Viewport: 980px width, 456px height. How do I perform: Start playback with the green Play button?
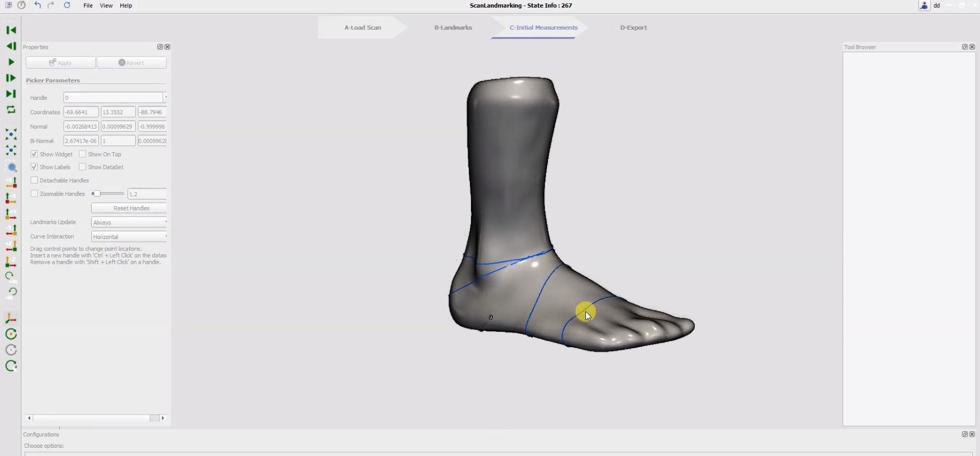(x=11, y=62)
